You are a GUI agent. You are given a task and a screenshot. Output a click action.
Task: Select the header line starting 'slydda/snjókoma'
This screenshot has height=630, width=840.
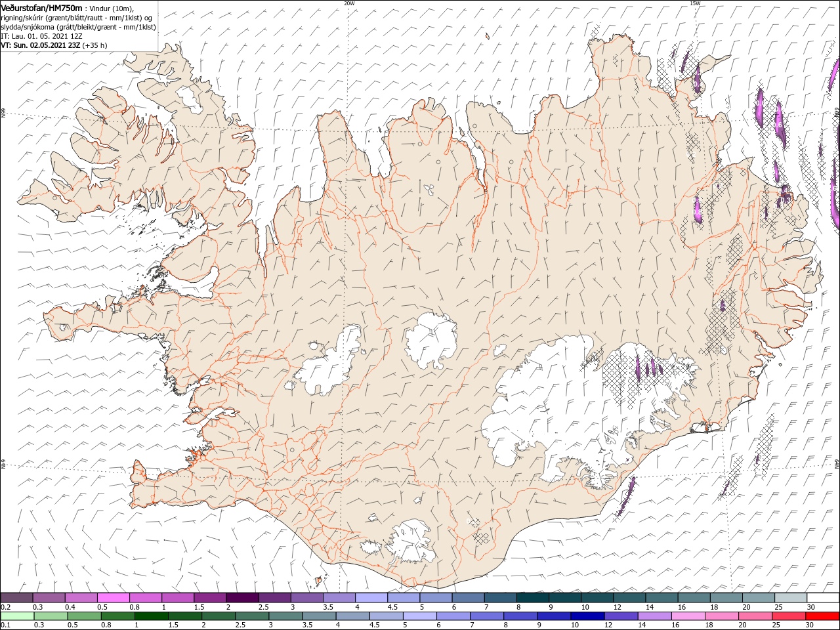point(78,27)
